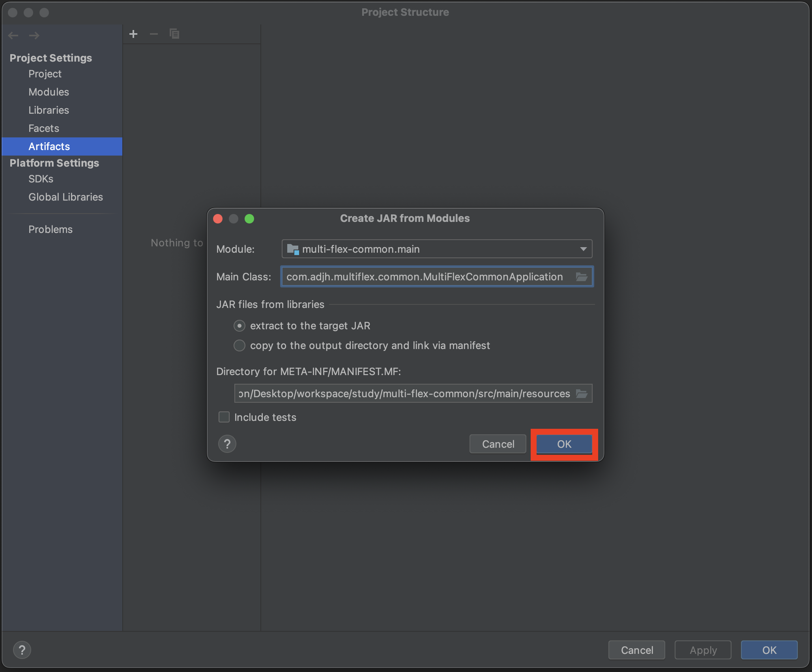The image size is (812, 672).
Task: Click the minus remove artifact icon
Action: [x=154, y=34]
